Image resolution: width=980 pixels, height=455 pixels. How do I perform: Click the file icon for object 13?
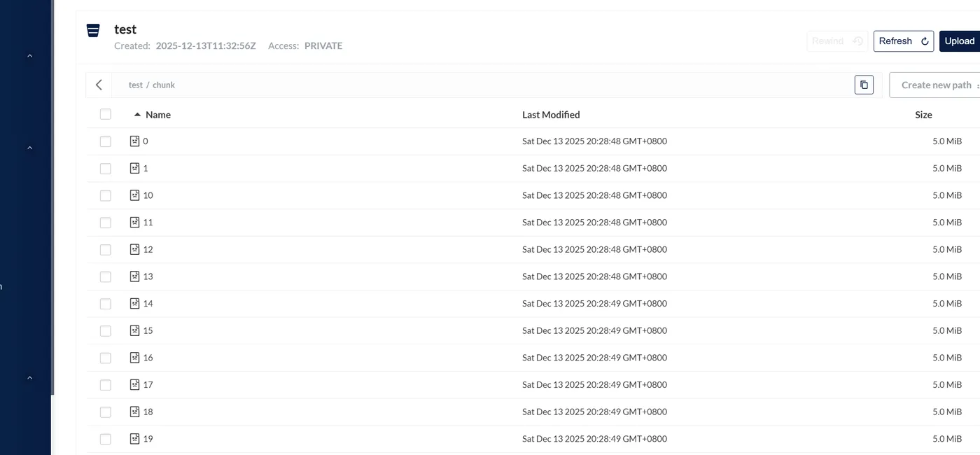coord(135,276)
